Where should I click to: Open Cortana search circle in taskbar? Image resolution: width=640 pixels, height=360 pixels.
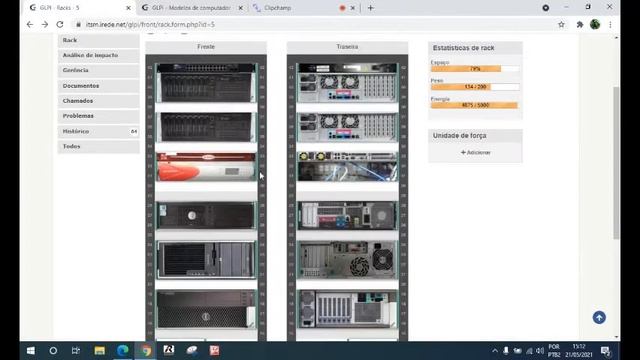click(53, 351)
